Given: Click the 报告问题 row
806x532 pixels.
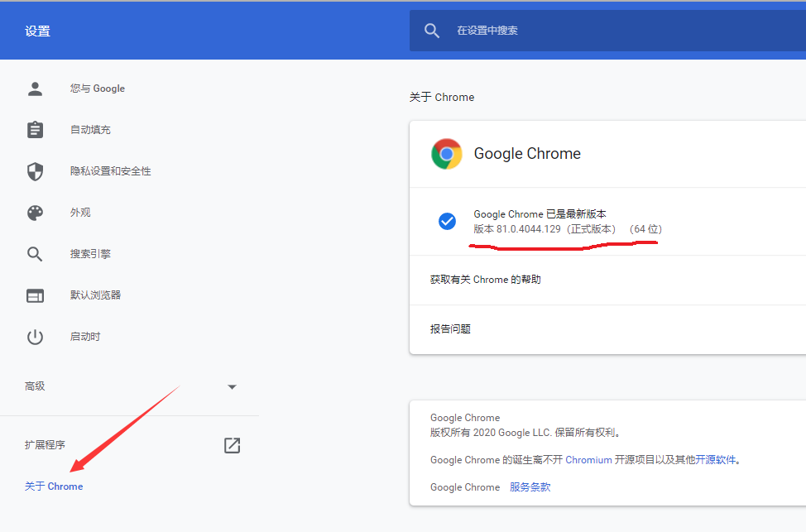Looking at the screenshot, I should pyautogui.click(x=607, y=329).
